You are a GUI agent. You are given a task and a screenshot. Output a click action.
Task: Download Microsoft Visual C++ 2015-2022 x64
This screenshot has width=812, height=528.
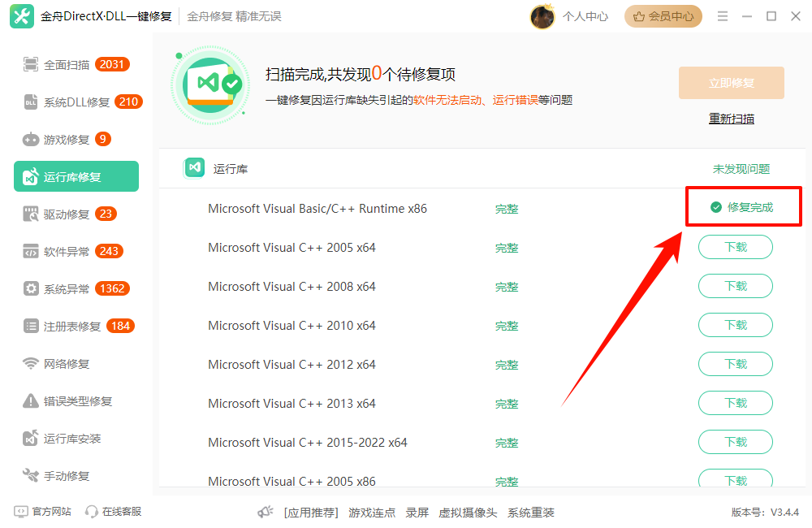click(736, 442)
